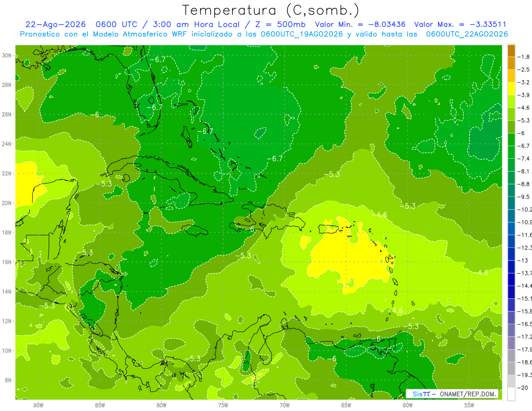Screen dimensions: 532x411
Task: Click the latitude axis label '14N'
Action: tap(7, 291)
